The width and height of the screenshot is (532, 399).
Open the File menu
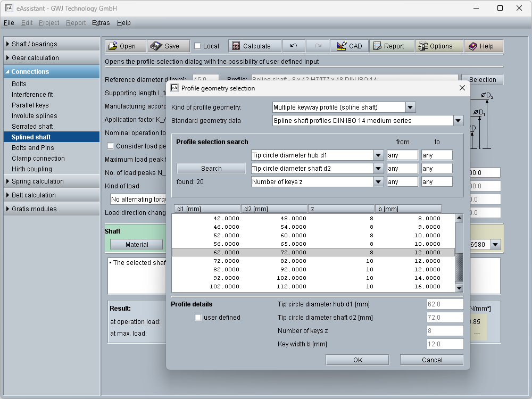(9, 23)
